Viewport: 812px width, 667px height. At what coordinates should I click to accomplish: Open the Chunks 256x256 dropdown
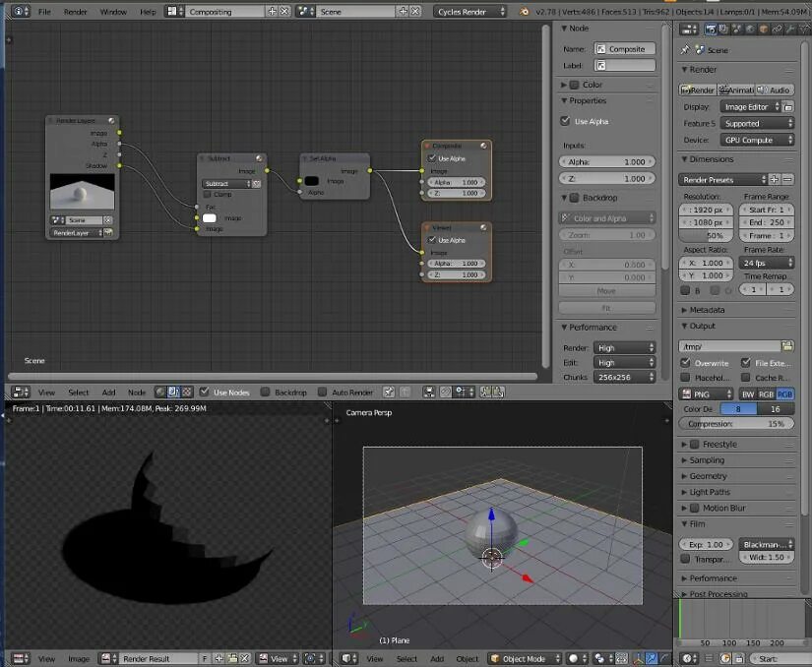(624, 377)
